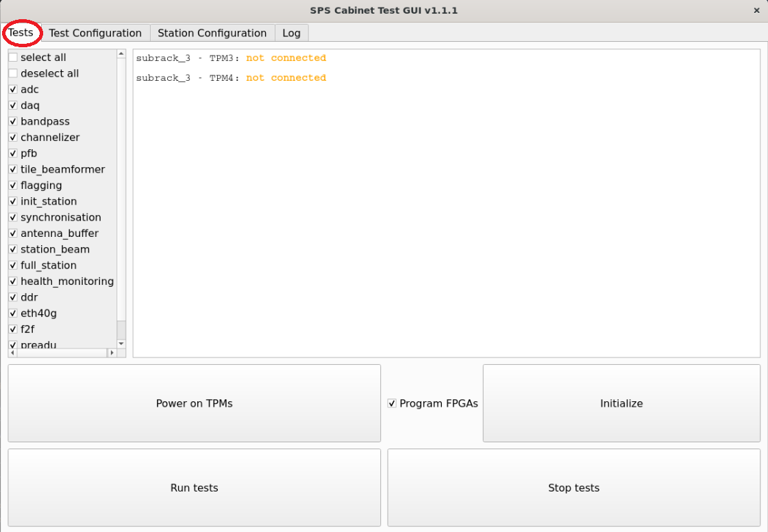Uncheck the daq test

click(12, 105)
